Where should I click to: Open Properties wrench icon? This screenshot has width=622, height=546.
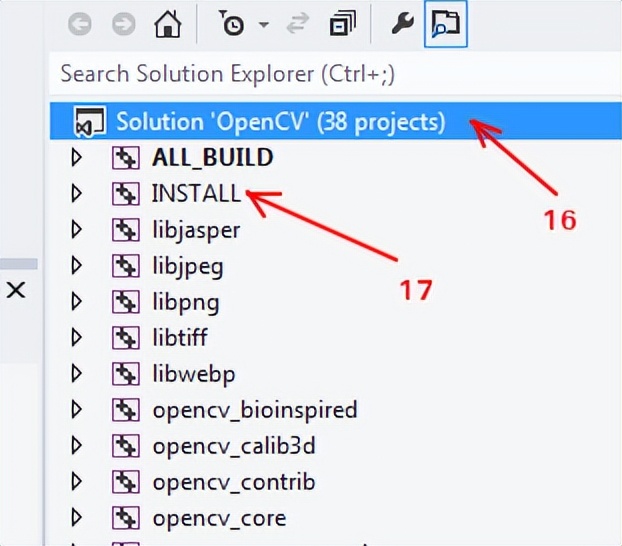point(403,23)
